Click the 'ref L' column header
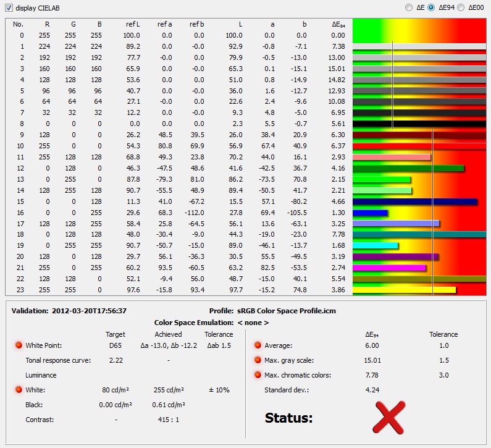Viewport: 491px width, 448px height. point(132,24)
